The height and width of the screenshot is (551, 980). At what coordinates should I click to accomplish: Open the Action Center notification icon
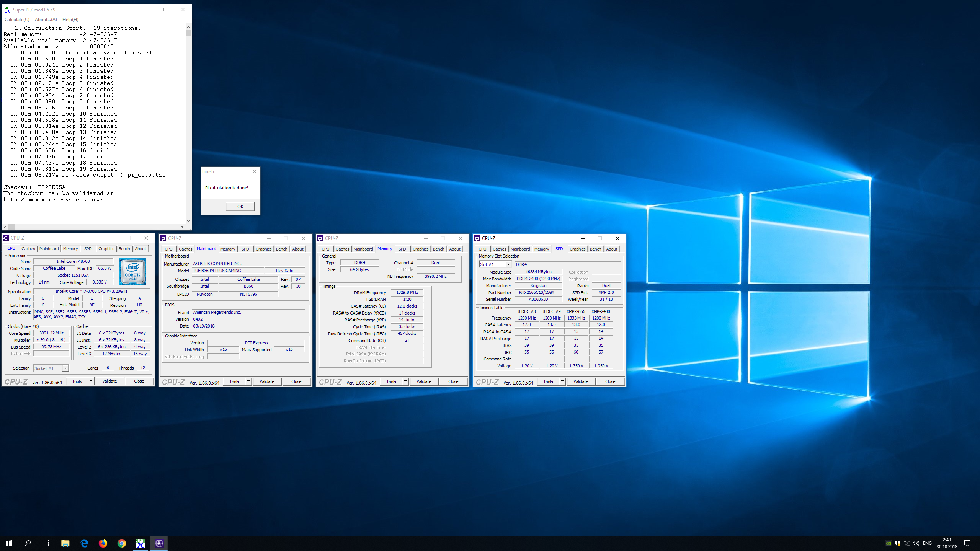click(967, 543)
